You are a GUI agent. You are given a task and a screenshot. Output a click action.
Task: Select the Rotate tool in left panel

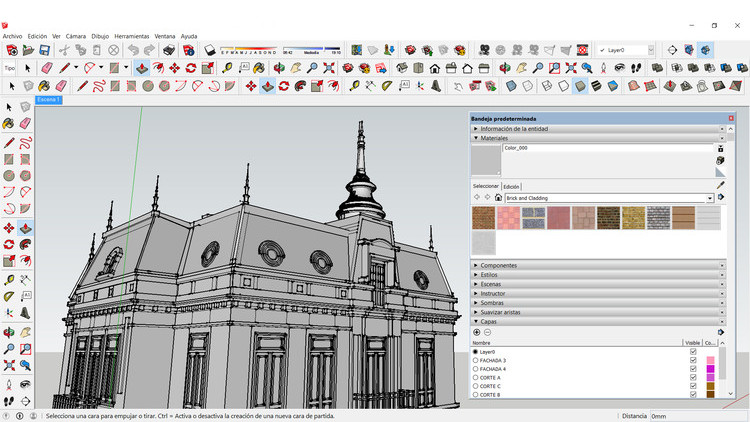(x=9, y=244)
